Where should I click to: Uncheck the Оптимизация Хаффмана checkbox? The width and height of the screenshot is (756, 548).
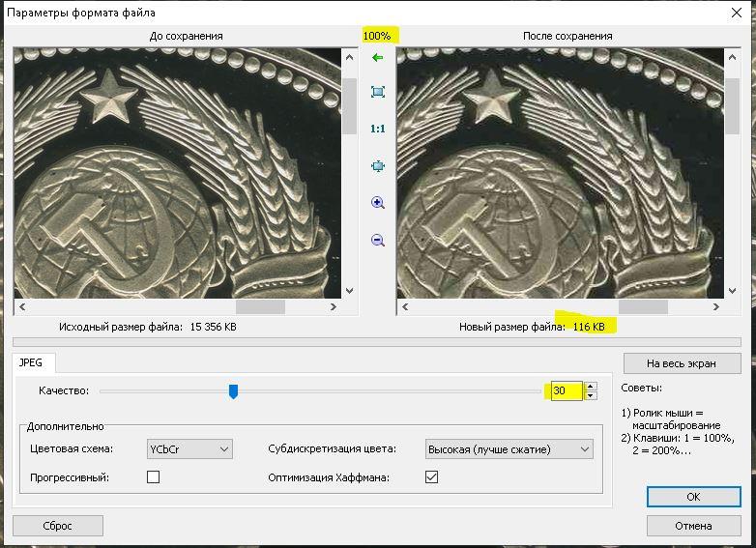[x=431, y=477]
